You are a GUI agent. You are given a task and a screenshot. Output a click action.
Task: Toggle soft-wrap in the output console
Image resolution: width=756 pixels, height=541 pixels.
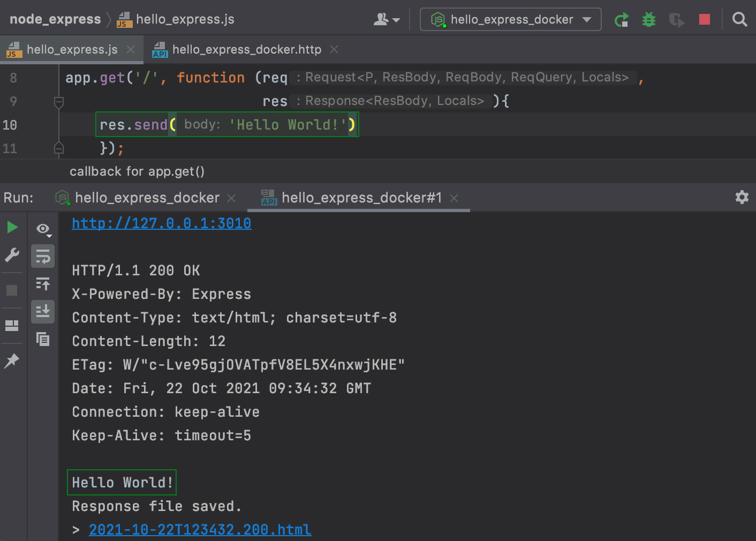tap(43, 257)
